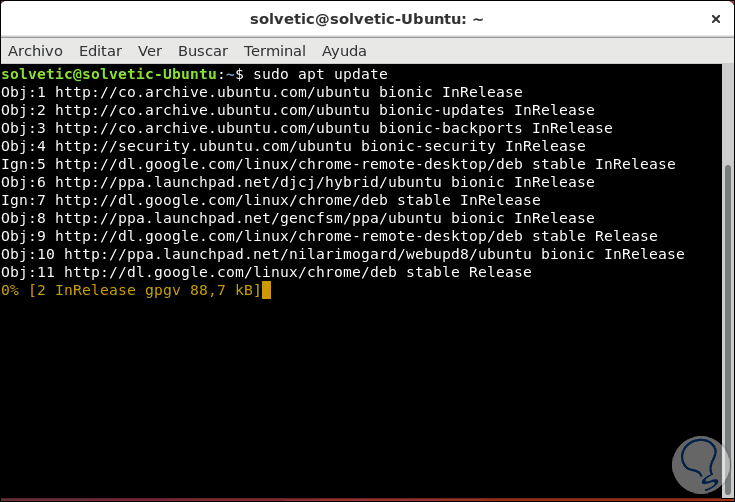The width and height of the screenshot is (735, 502).
Task: Click the 0% InRelease gpgv progress line
Action: (131, 290)
